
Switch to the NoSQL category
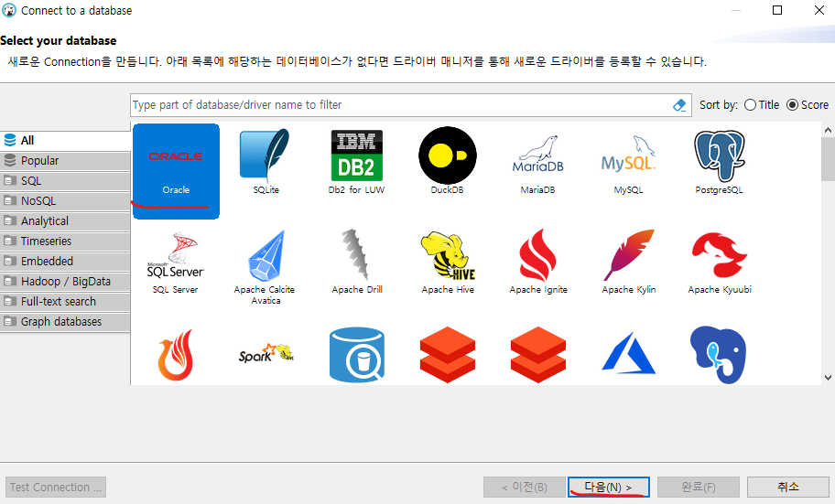(x=65, y=201)
